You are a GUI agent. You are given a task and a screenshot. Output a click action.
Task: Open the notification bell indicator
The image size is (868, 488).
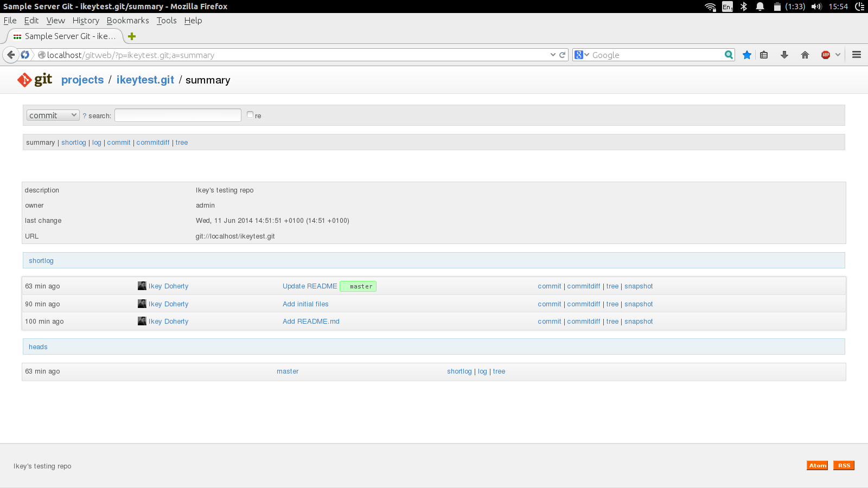(x=760, y=7)
